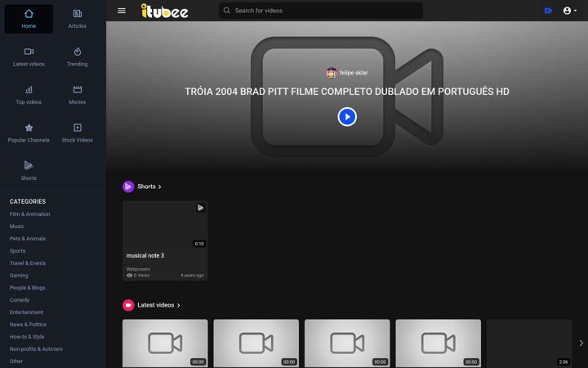Image resolution: width=588 pixels, height=368 pixels.
Task: Open the felipe sklar channel name link
Action: (354, 73)
